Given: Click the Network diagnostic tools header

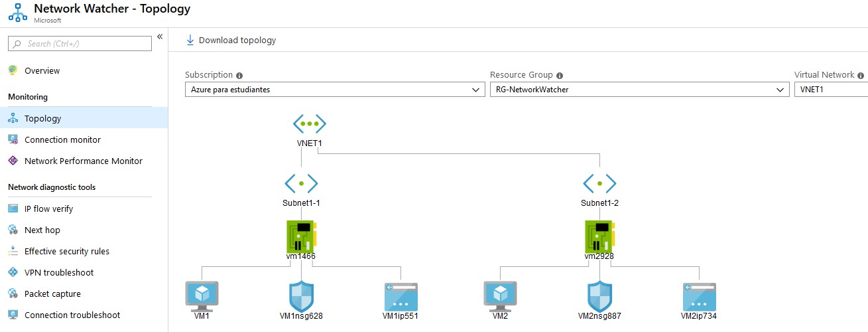Looking at the screenshot, I should [x=52, y=187].
